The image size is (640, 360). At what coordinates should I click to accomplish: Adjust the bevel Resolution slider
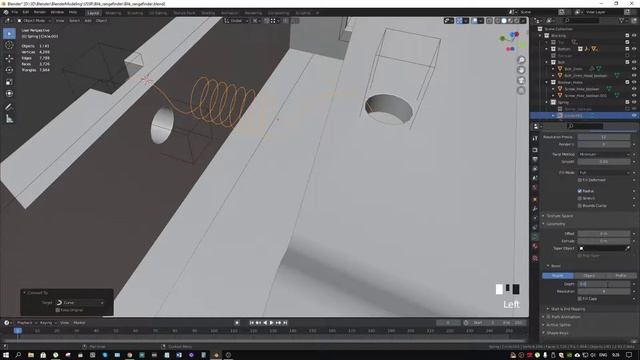(604, 291)
